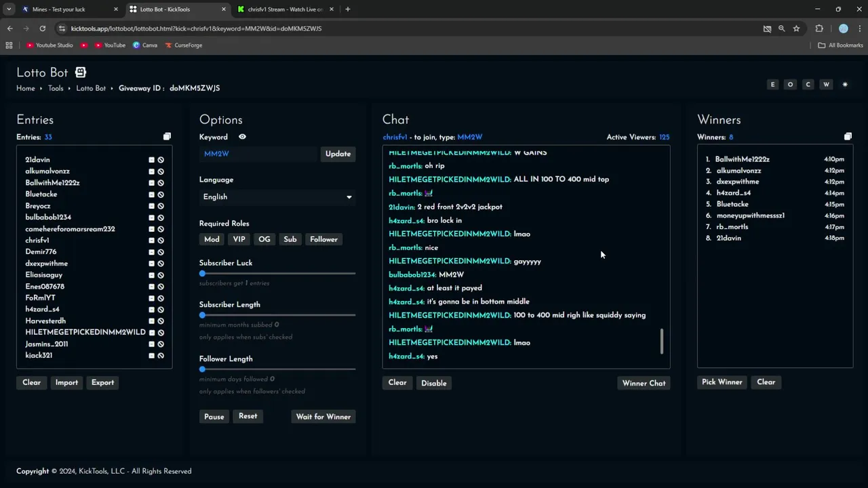This screenshot has height=488, width=868.
Task: Click the Keyword input field containing MM2W
Action: (258, 154)
